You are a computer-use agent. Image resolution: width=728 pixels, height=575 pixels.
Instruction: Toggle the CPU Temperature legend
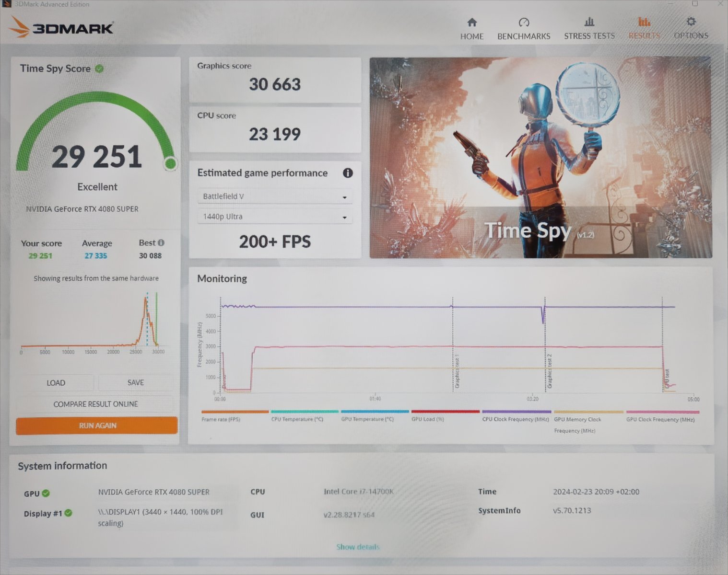tap(305, 416)
